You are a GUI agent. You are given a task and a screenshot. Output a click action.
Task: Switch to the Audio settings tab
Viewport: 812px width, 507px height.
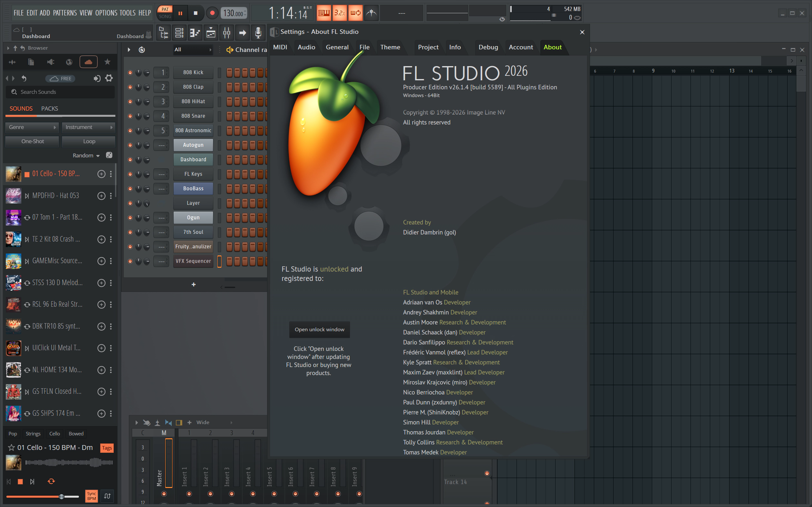[306, 47]
